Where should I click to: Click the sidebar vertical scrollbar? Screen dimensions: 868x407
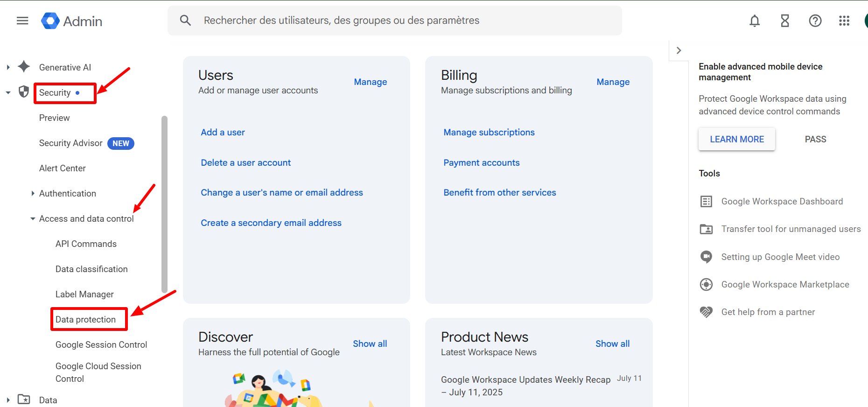coord(164,204)
